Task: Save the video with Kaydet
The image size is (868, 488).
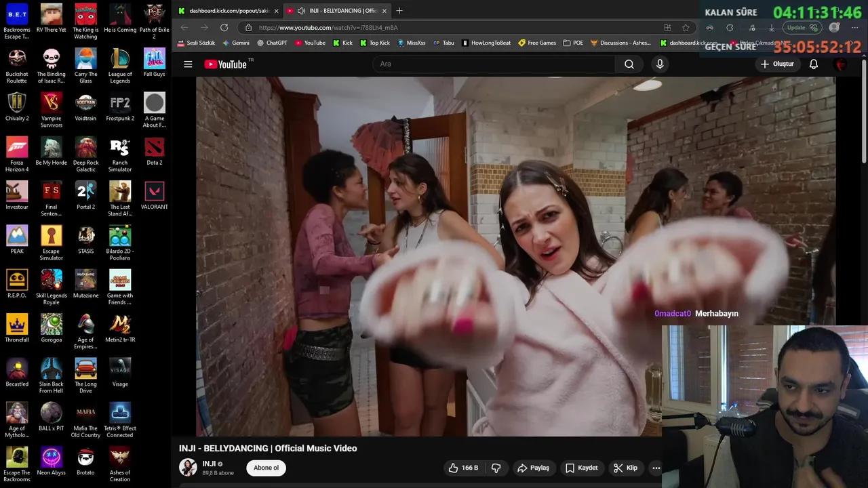Action: tap(582, 468)
